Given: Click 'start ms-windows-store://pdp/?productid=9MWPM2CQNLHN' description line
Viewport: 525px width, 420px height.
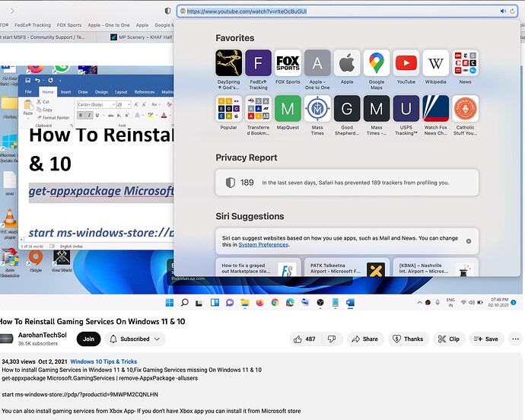Looking at the screenshot, I should pyautogui.click(x=80, y=395).
